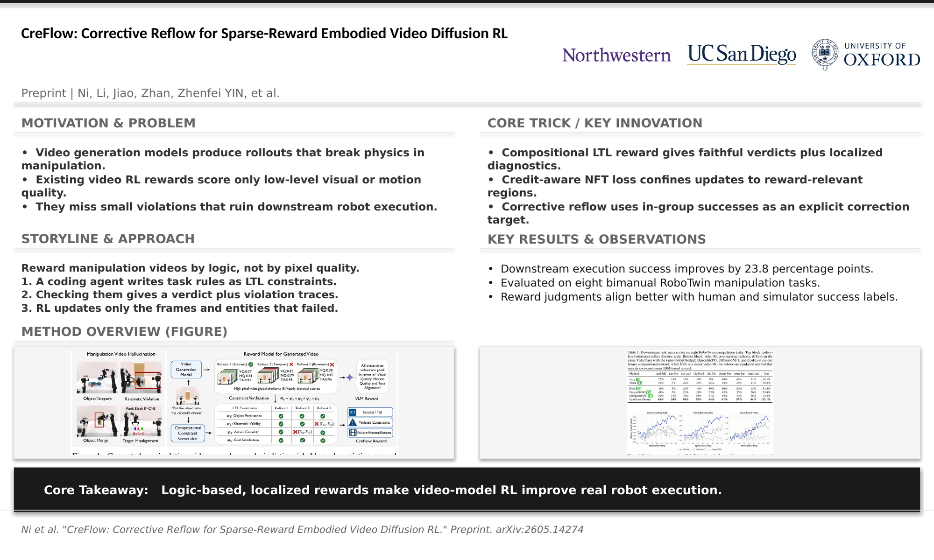Click the 23.8 percentage points result bullet
934x560 pixels.
pos(681,269)
